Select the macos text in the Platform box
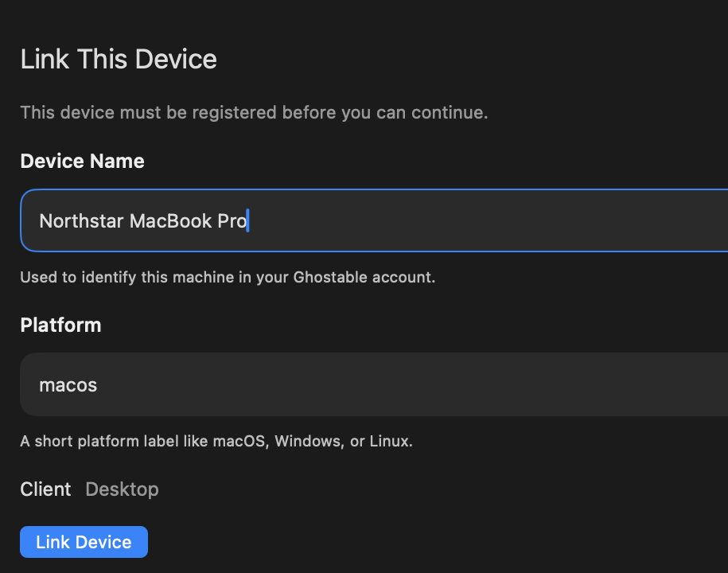Viewport: 728px width, 573px height. pos(68,384)
